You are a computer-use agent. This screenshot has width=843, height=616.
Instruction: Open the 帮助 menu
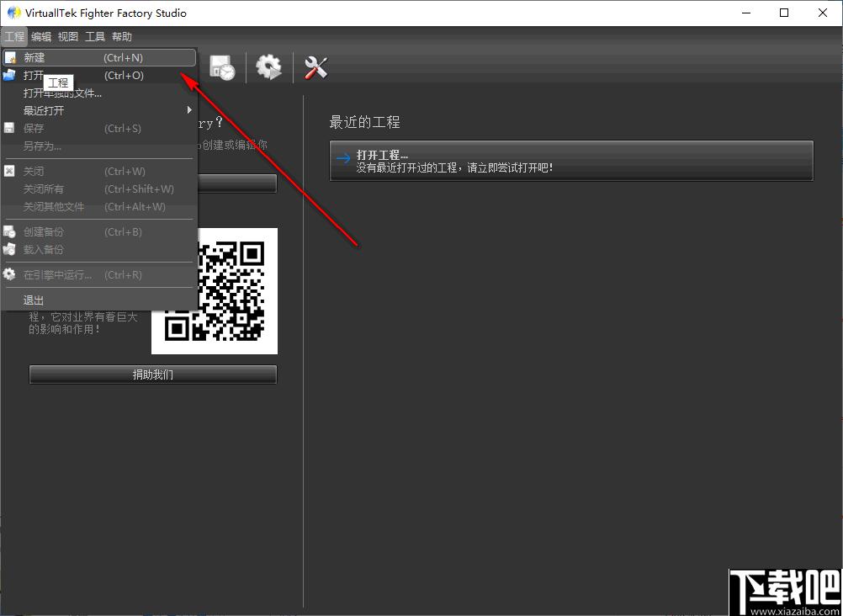coord(122,36)
